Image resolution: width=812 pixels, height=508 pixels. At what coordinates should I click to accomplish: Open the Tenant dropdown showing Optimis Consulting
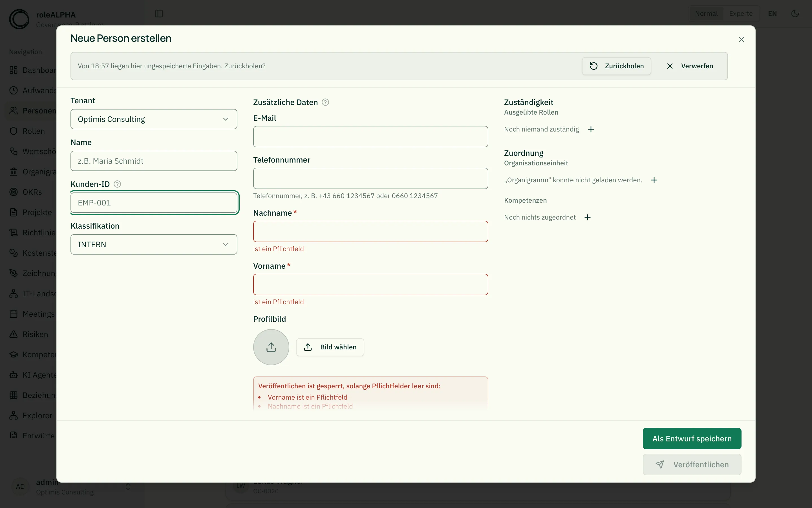[154, 119]
